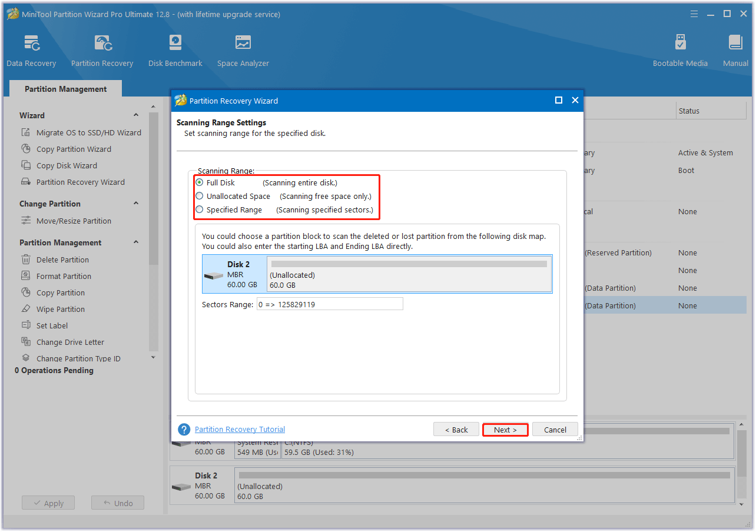The image size is (756, 532).
Task: Select Wipe Partition in the sidebar
Action: coord(60,309)
